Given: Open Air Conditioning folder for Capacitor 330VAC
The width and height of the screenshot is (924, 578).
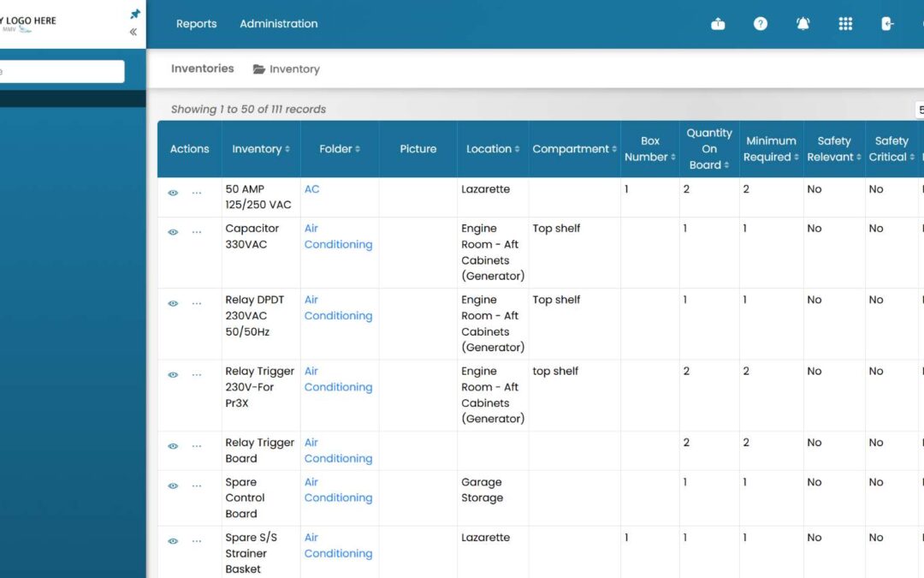Looking at the screenshot, I should (338, 236).
